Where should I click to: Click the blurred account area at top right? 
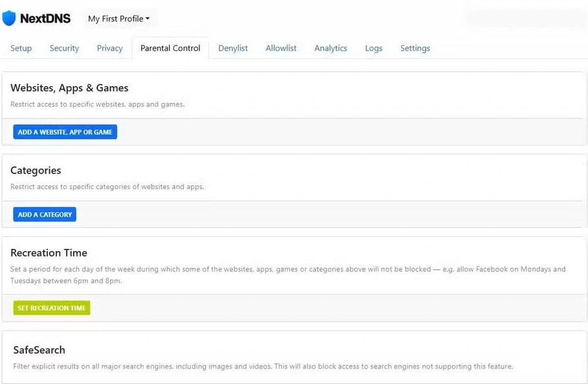click(523, 19)
